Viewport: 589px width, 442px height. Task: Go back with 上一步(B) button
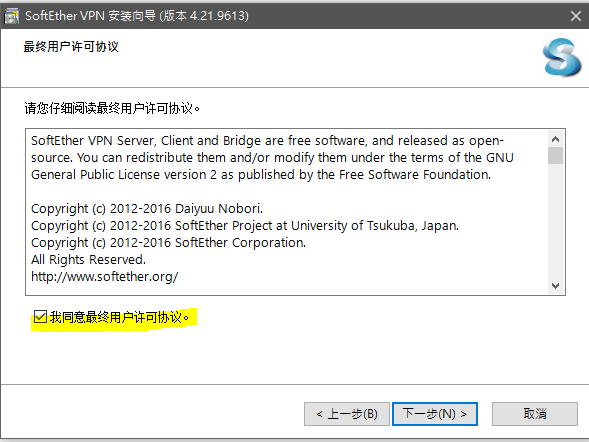tap(346, 414)
